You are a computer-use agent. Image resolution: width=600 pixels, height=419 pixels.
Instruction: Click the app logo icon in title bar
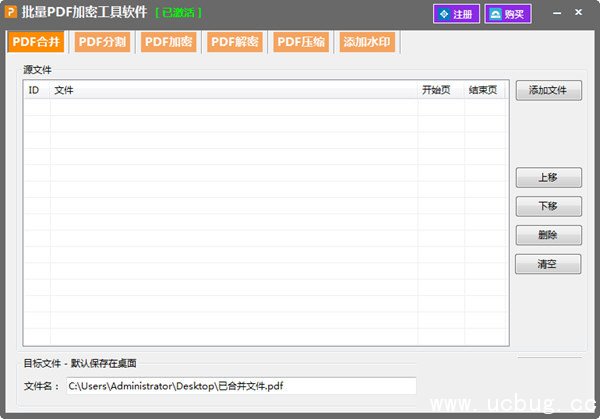click(11, 13)
